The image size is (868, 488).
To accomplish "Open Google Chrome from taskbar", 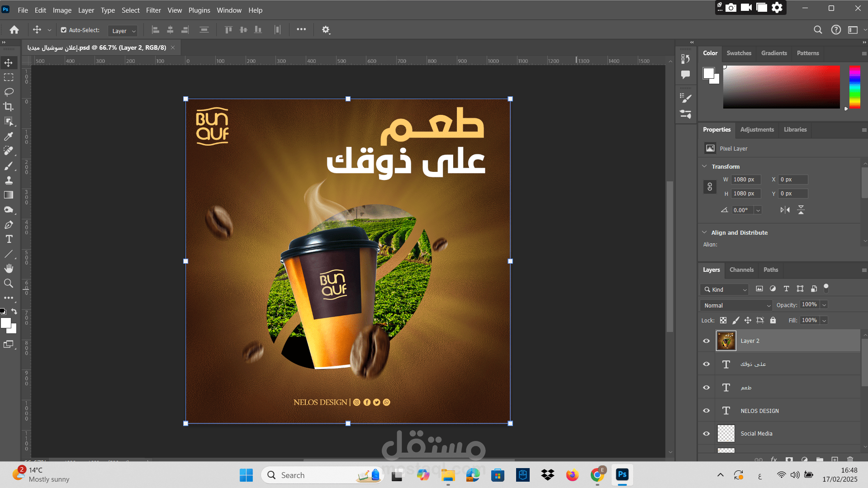I will [x=598, y=475].
